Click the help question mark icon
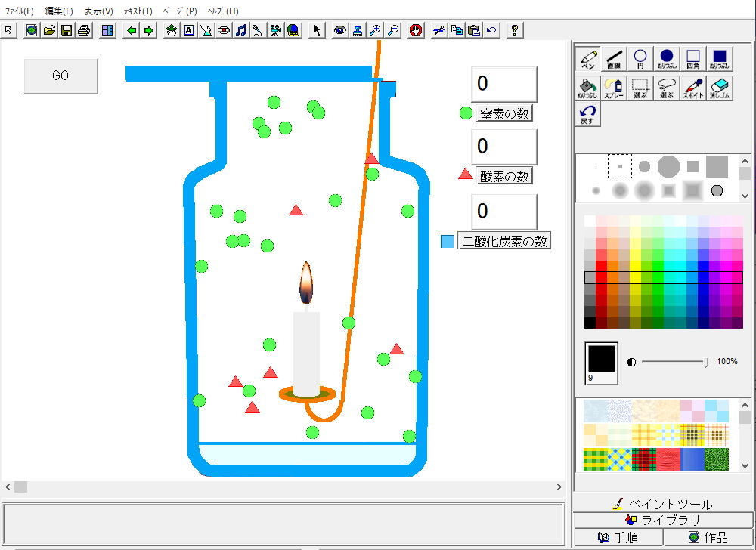 [515, 30]
